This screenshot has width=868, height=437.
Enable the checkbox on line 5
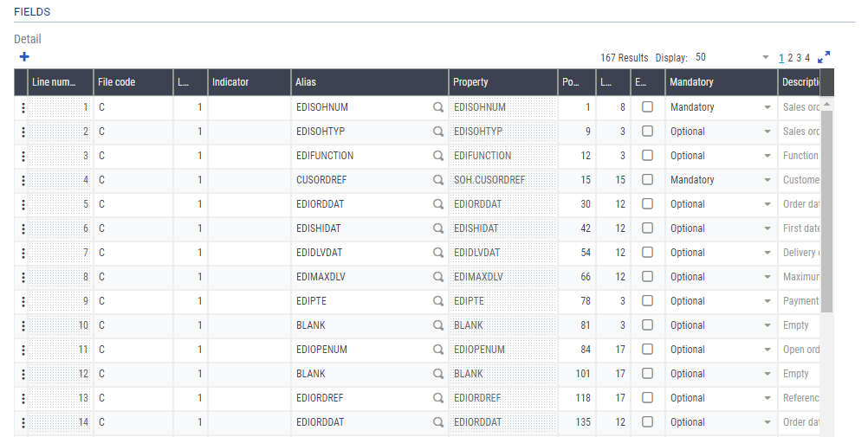[647, 204]
